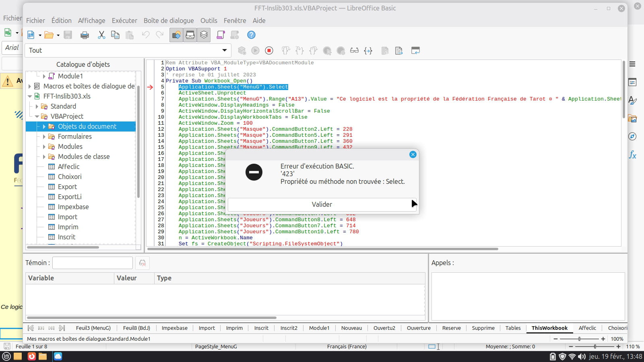Screen dimensions: 644x362
Task: Select the Impexbase item in object catalog
Action: tap(73, 207)
